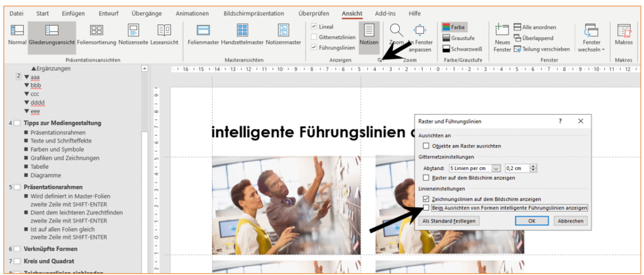This screenshot has height=275, width=644.
Task: Switch to Normal view
Action: coord(17,35)
